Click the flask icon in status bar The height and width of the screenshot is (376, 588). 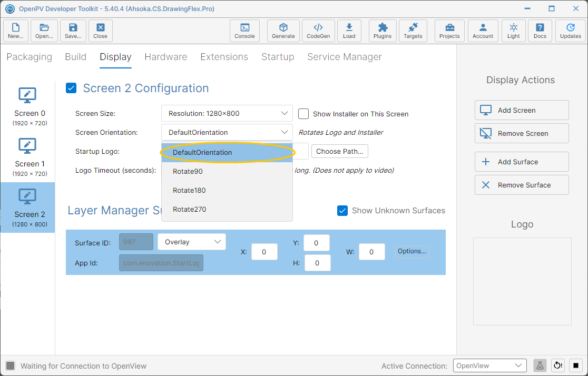click(540, 365)
